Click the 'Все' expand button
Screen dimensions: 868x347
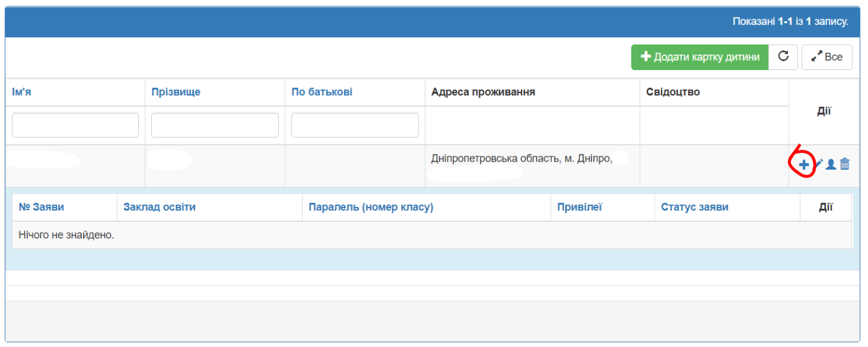click(x=827, y=57)
